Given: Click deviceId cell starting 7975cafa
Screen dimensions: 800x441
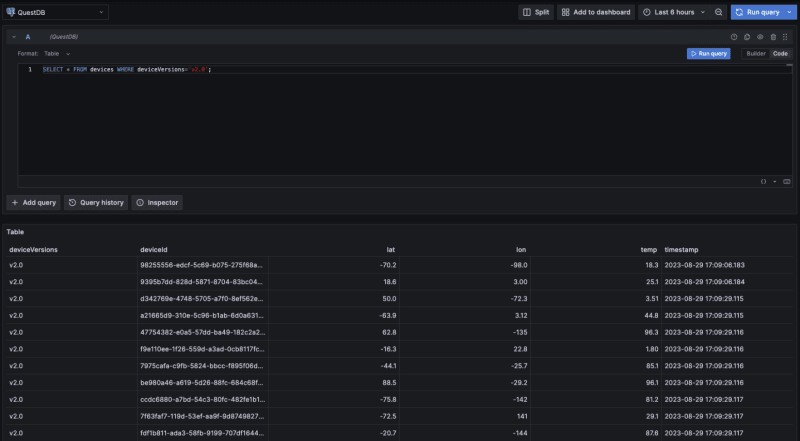Looking at the screenshot, I should tap(202, 366).
